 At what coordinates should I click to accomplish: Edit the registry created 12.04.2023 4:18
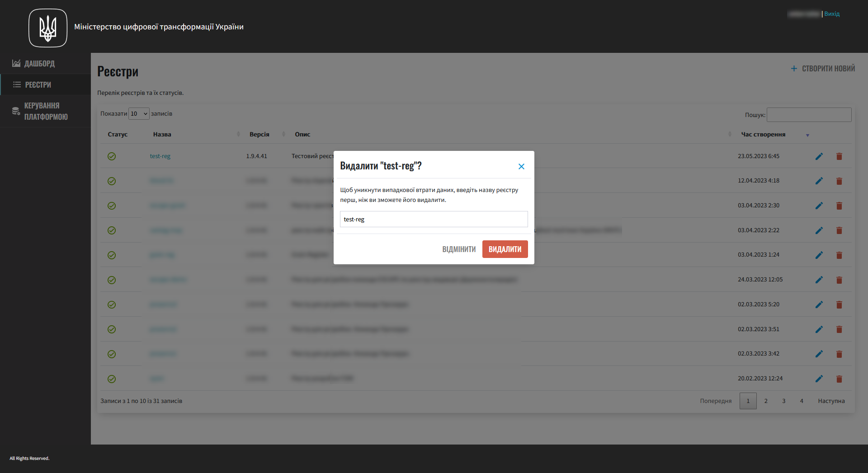pyautogui.click(x=819, y=181)
